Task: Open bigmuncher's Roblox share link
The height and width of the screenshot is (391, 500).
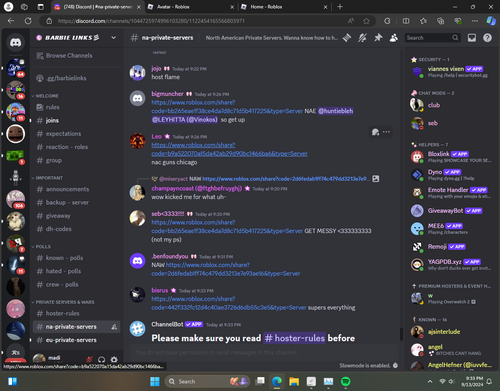Action: pos(227,107)
